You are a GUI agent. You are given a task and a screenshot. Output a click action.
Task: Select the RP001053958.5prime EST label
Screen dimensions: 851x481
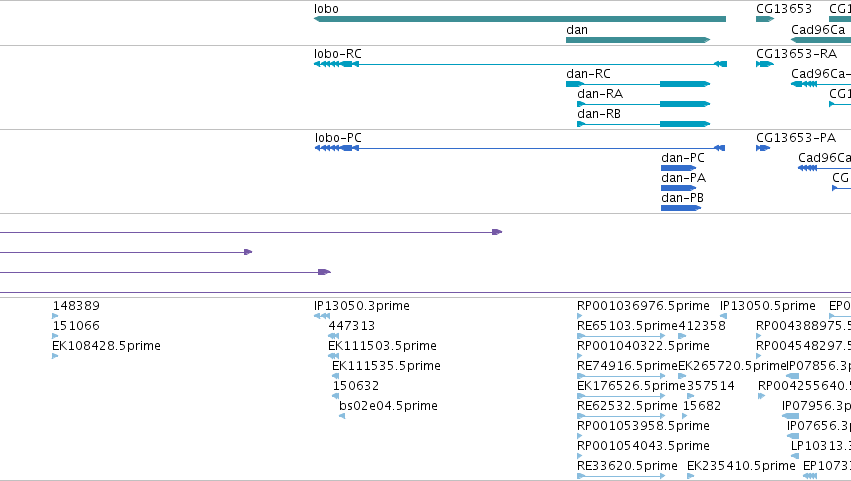tap(643, 426)
